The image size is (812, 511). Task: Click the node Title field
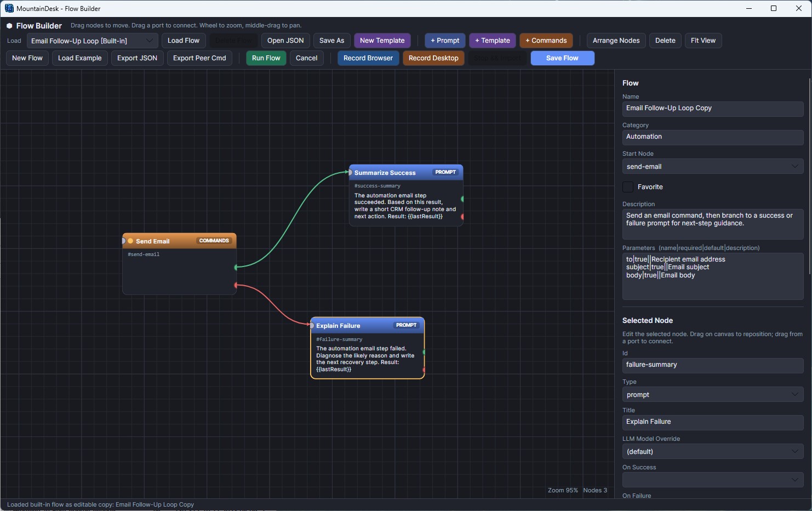click(713, 422)
